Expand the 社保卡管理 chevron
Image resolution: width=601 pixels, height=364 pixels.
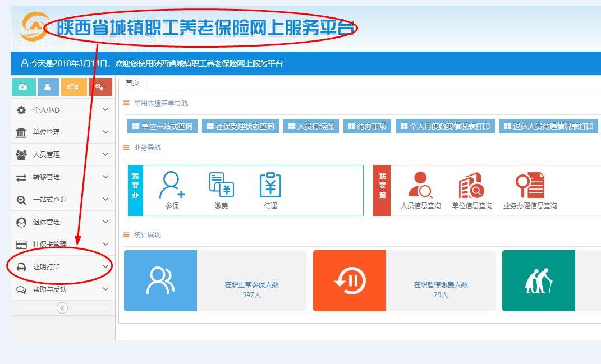[x=106, y=244]
